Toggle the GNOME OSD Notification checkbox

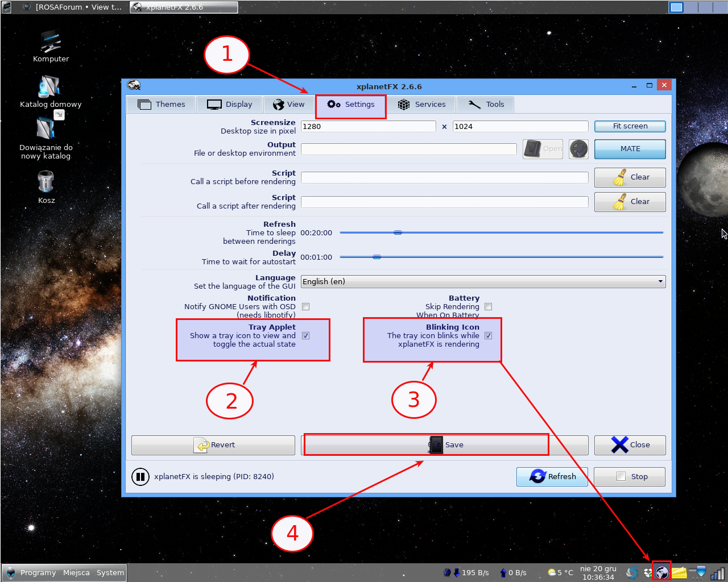click(x=305, y=307)
